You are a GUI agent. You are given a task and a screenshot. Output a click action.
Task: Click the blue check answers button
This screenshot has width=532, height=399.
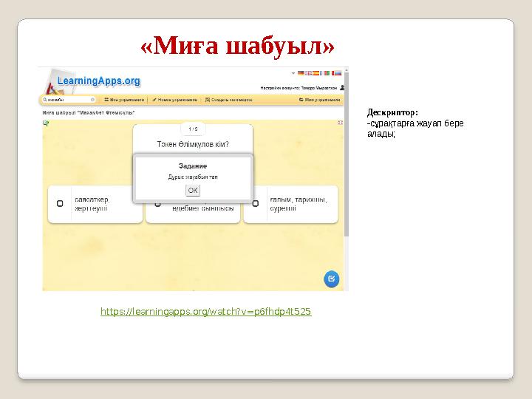click(332, 279)
